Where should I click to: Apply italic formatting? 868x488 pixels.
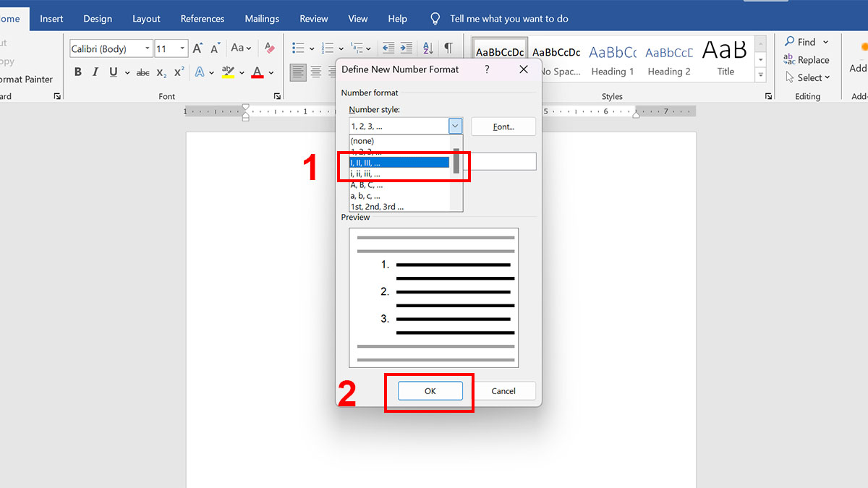click(95, 72)
